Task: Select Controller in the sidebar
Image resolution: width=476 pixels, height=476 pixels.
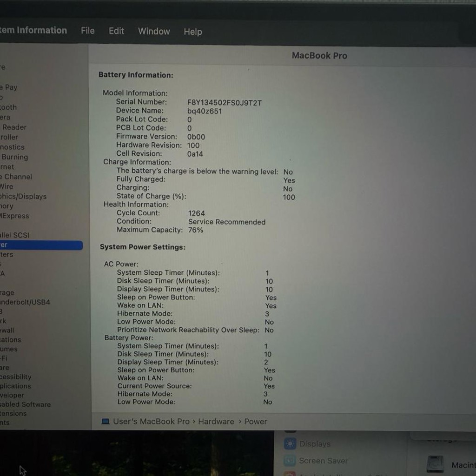Action: click(x=9, y=137)
